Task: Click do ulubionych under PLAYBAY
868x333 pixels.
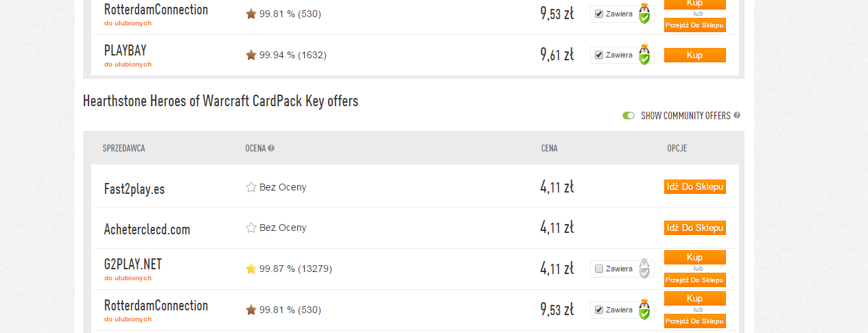Action: [128, 64]
